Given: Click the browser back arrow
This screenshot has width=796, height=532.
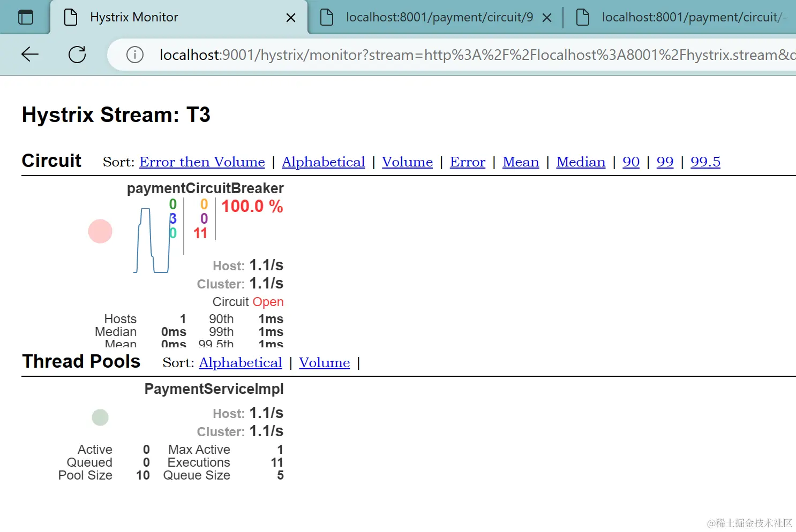Looking at the screenshot, I should [30, 54].
